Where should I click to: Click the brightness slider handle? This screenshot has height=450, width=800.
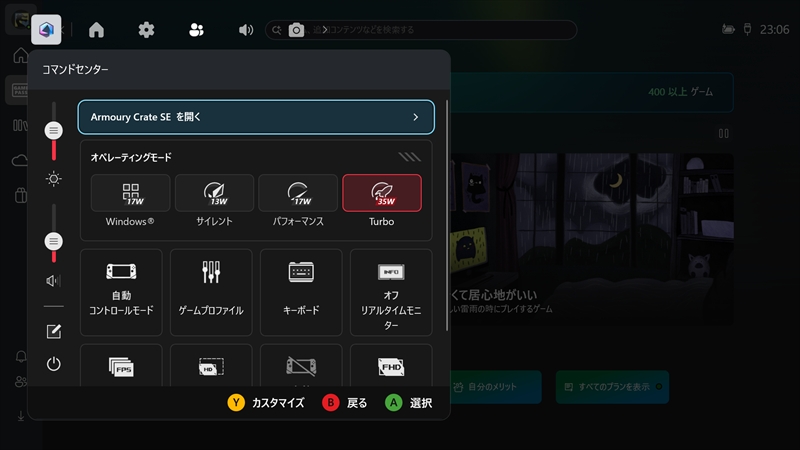[x=54, y=131]
